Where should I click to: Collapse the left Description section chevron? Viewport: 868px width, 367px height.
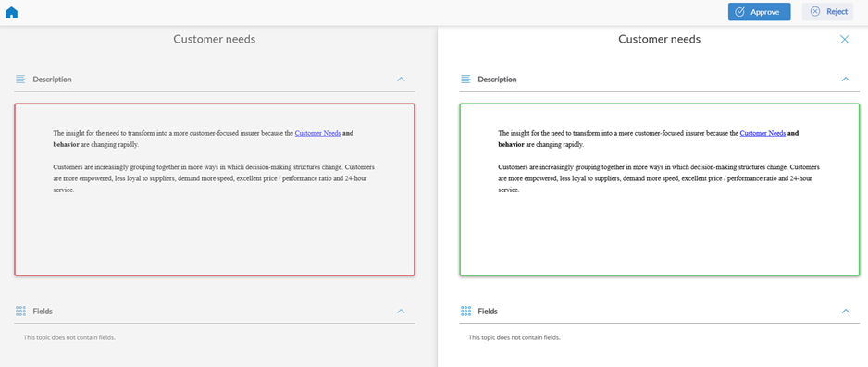(x=402, y=79)
